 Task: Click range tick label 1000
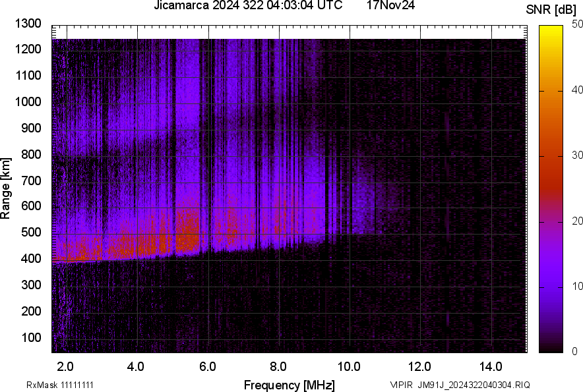coord(28,101)
